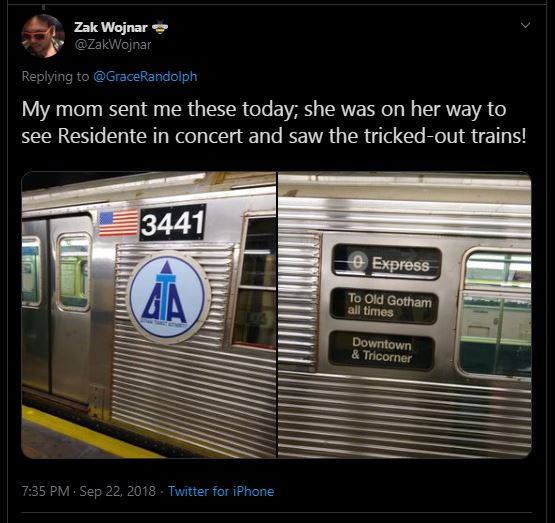Open the 7:35 PM timestamp link
Screen dimensions: 555x523
coord(45,491)
